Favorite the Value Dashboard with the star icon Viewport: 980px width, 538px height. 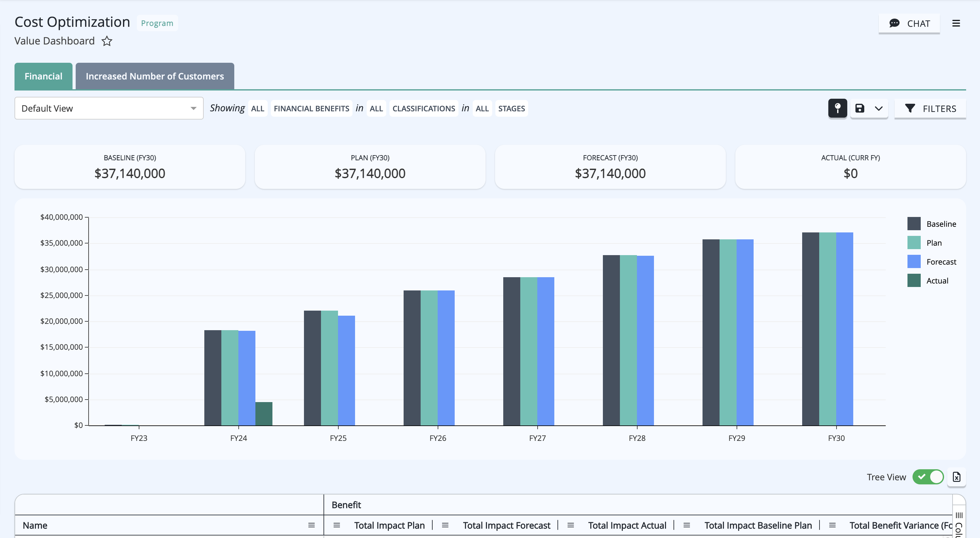point(107,41)
